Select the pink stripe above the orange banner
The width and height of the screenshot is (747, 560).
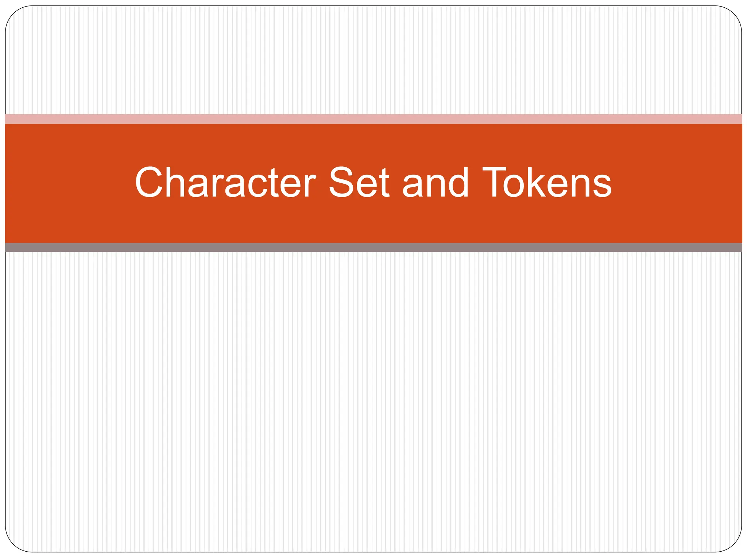tap(373, 119)
